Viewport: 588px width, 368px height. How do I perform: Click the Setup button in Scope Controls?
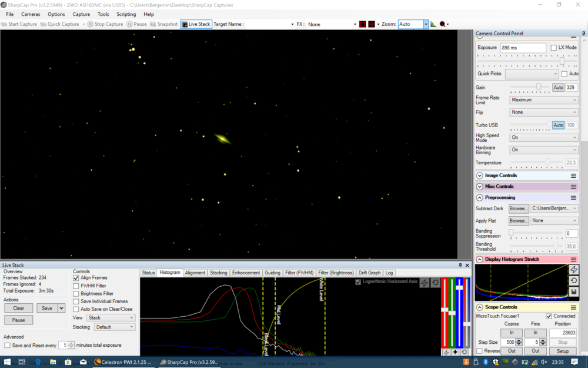click(x=562, y=352)
